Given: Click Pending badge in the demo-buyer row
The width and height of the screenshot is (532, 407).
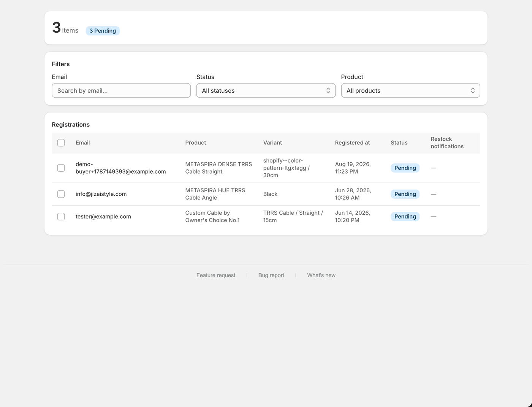Looking at the screenshot, I should click(405, 168).
